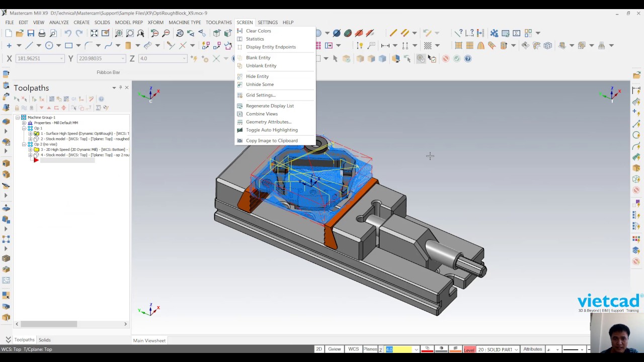644x362 pixels.
Task: Collapse the Op 1 group
Action: click(x=24, y=128)
